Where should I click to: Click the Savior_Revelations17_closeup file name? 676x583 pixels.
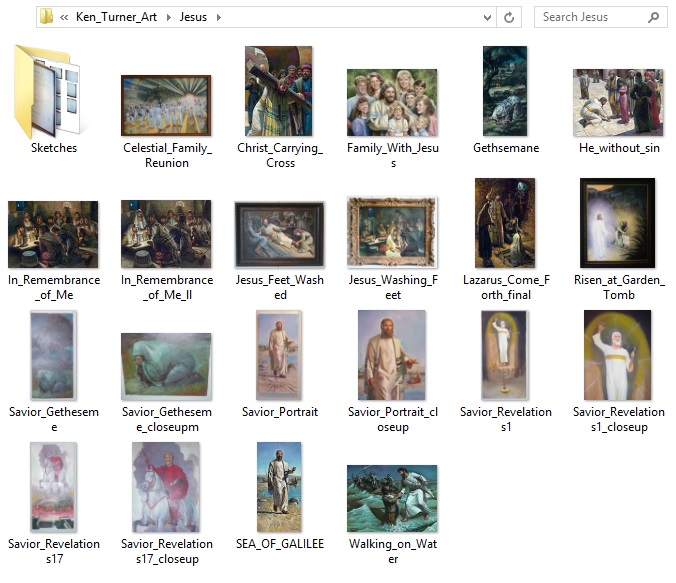[x=167, y=551]
